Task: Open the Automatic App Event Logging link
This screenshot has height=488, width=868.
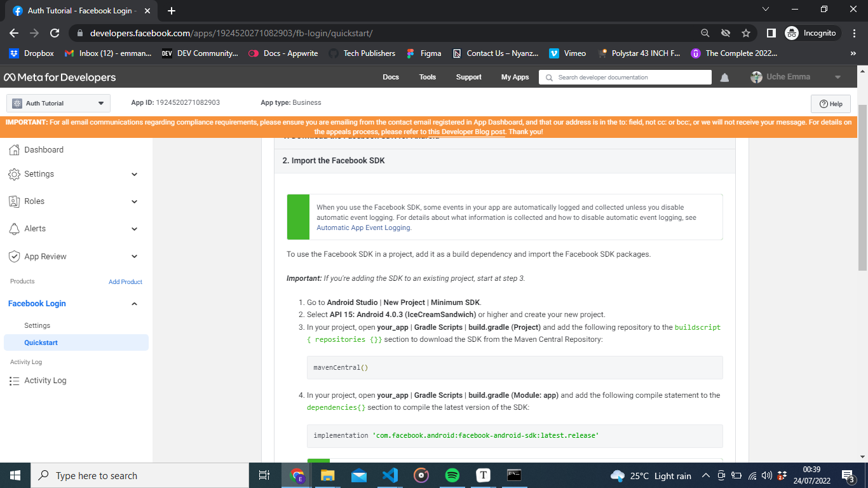Action: (363, 227)
